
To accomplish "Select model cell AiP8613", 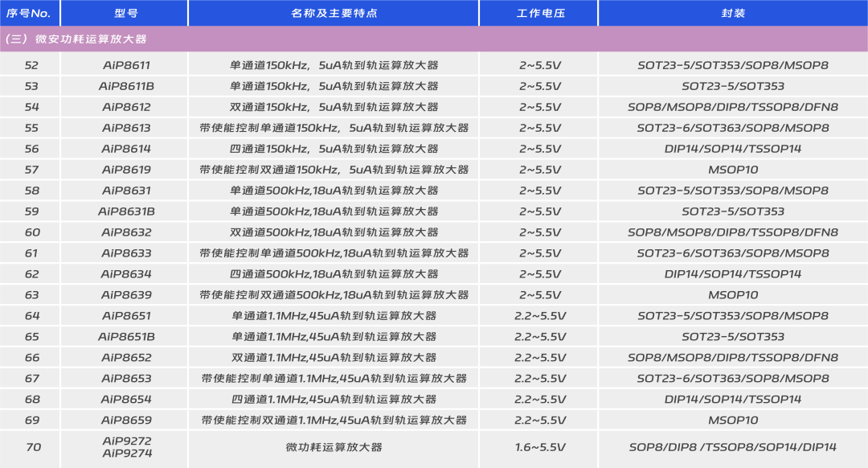I will tap(126, 128).
